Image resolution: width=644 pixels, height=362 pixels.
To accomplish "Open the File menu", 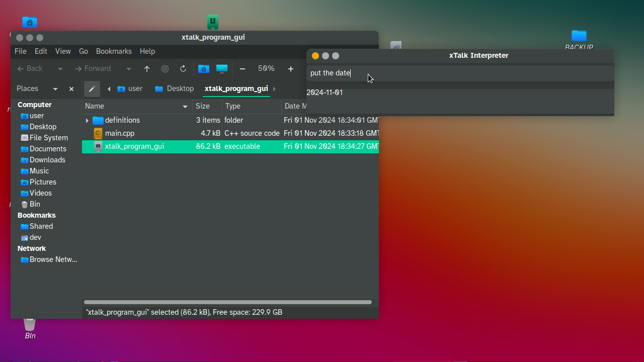I will point(21,51).
